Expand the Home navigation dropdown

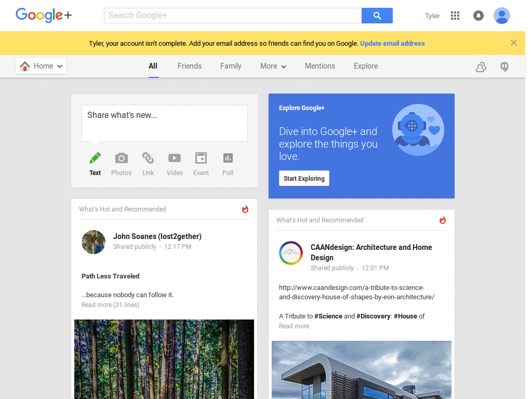click(x=41, y=66)
